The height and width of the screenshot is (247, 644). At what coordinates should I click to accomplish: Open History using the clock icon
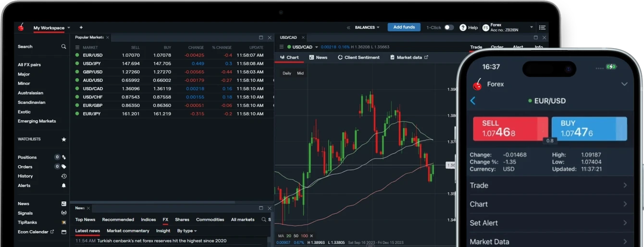[x=63, y=176]
